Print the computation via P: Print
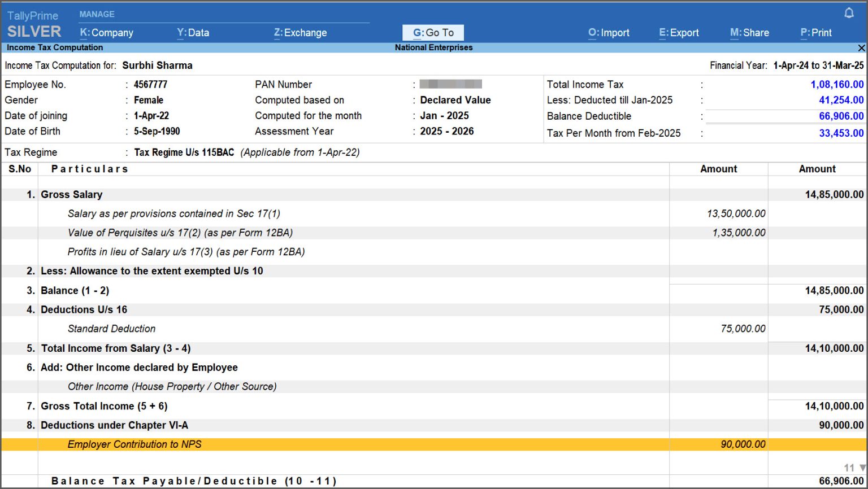The width and height of the screenshot is (868, 489). tap(815, 32)
